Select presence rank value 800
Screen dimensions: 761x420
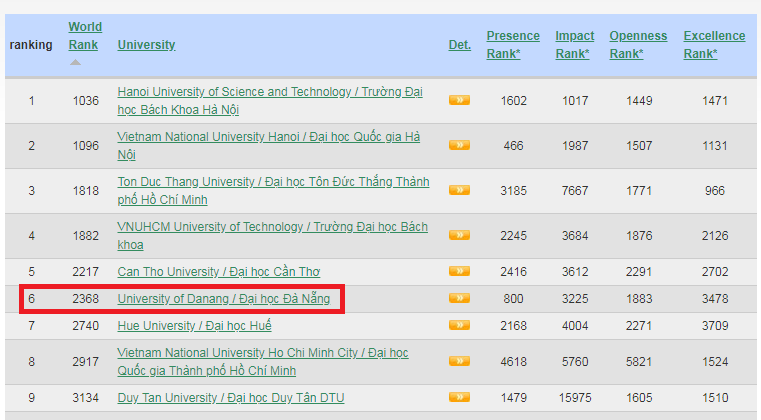tap(513, 299)
